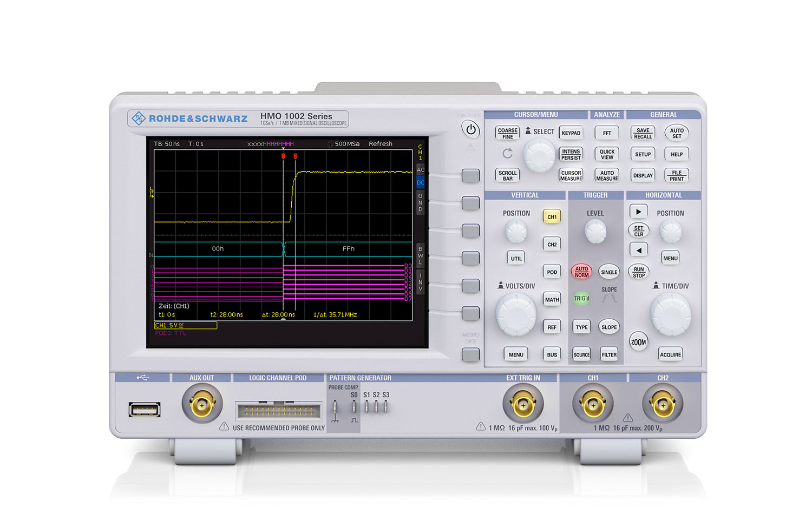Screen dimensions: 812x514
Task: Toggle the CH2 channel button
Action: (x=552, y=245)
